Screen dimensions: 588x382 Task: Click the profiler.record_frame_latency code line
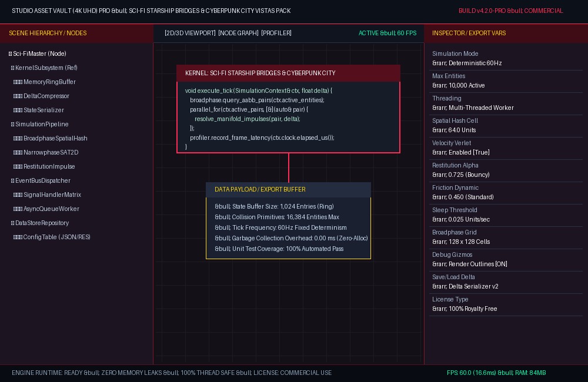262,138
